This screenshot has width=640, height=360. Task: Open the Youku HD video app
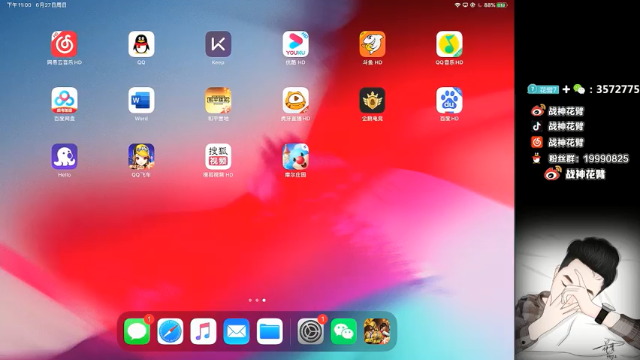coord(296,44)
